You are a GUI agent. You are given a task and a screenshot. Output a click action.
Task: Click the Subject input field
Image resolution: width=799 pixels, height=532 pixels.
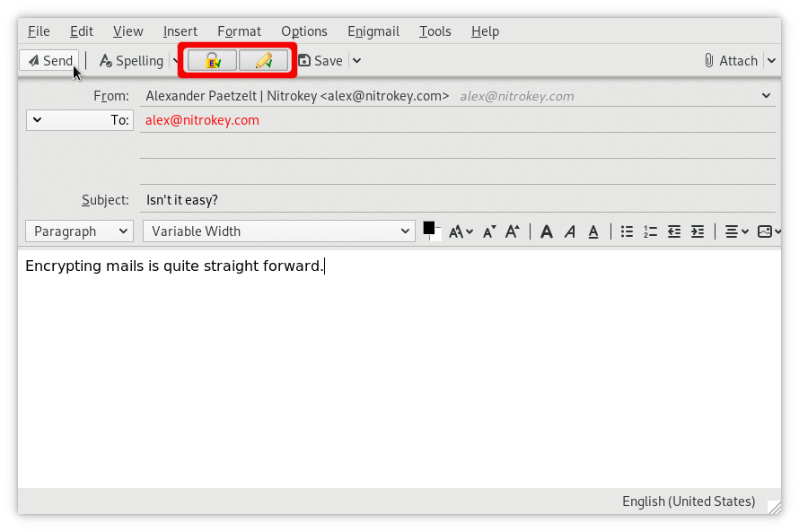(458, 200)
